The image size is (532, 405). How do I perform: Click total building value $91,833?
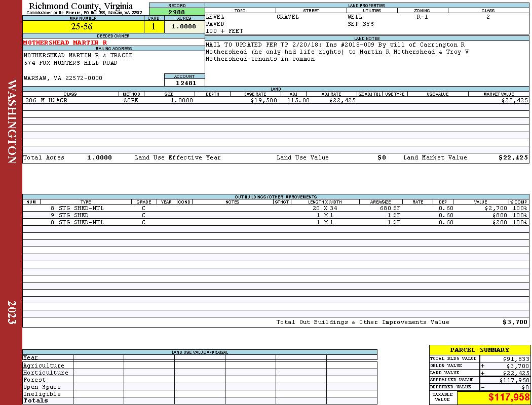click(x=516, y=358)
